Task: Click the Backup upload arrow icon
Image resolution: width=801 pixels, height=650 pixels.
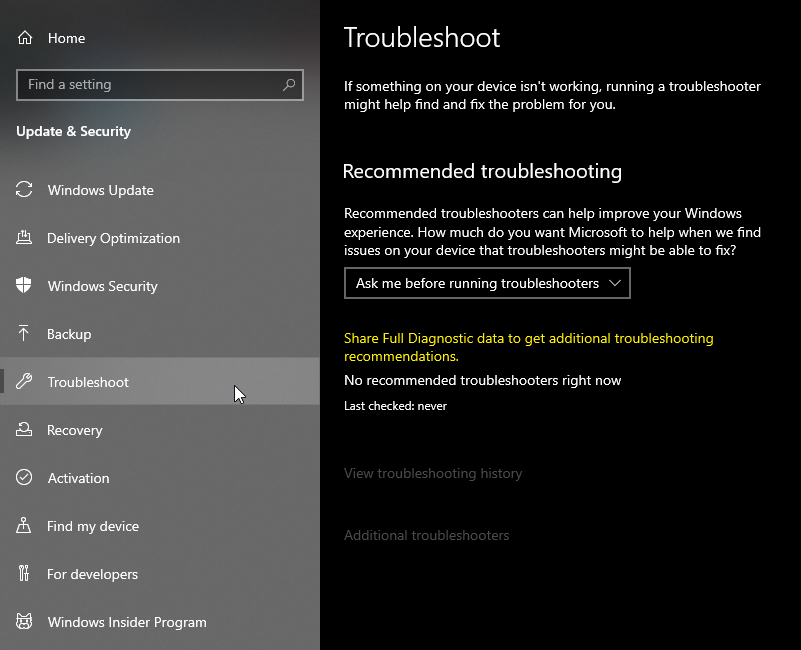Action: [x=25, y=334]
